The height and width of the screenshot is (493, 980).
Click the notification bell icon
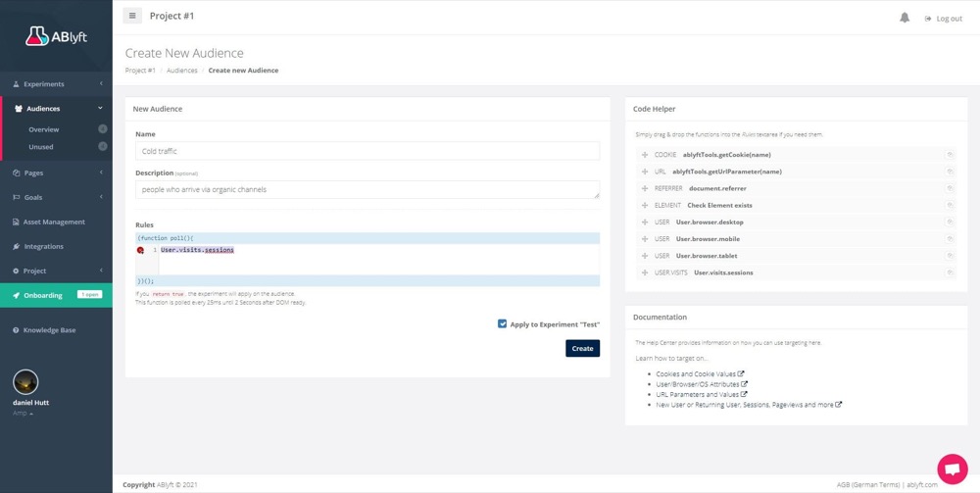click(904, 18)
